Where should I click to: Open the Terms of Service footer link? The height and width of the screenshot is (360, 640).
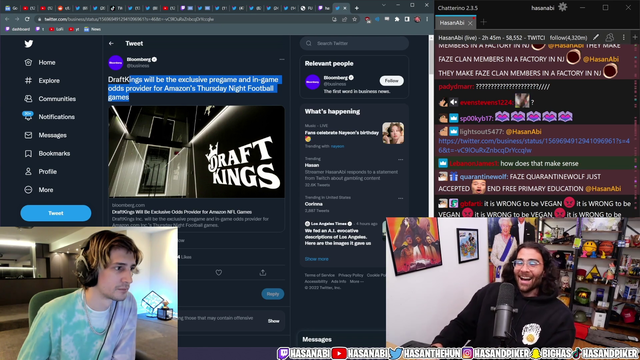(x=319, y=275)
